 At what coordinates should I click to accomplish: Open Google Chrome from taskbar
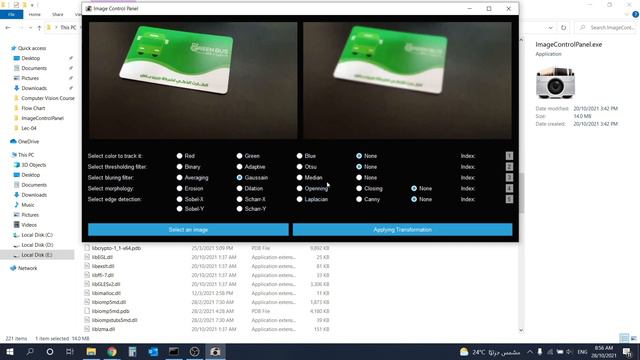(x=112, y=351)
